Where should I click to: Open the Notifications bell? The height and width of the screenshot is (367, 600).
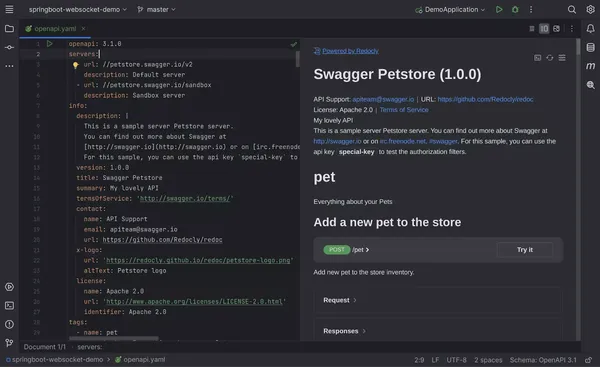pyautogui.click(x=590, y=29)
